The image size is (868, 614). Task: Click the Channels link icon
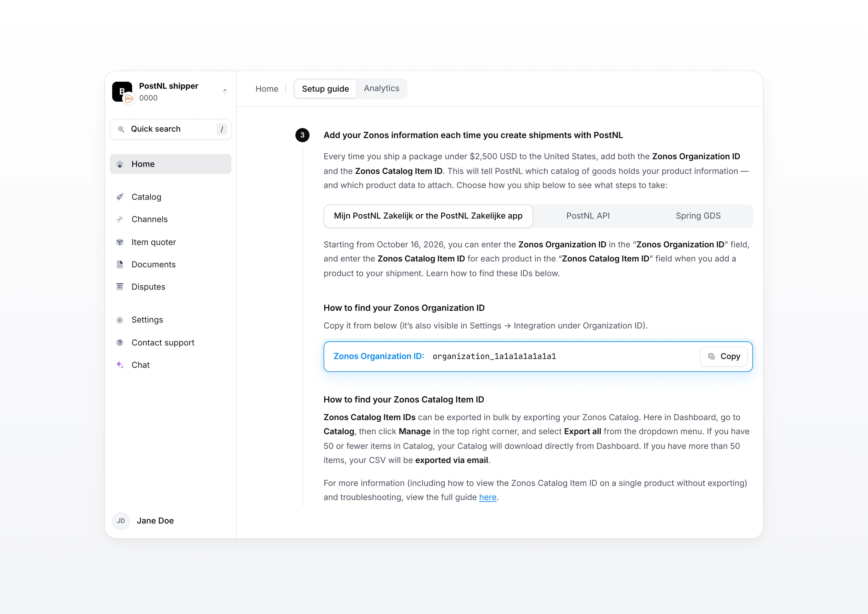pyautogui.click(x=120, y=219)
